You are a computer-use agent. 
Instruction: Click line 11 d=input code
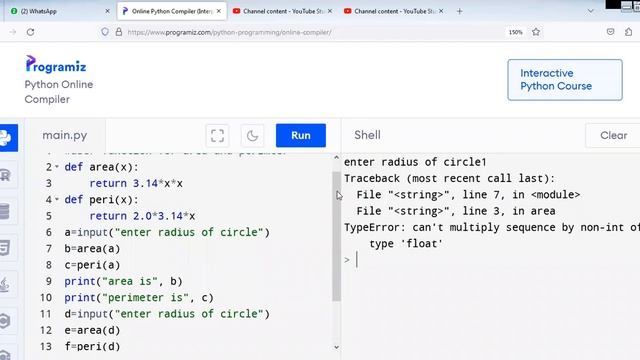coord(167,314)
